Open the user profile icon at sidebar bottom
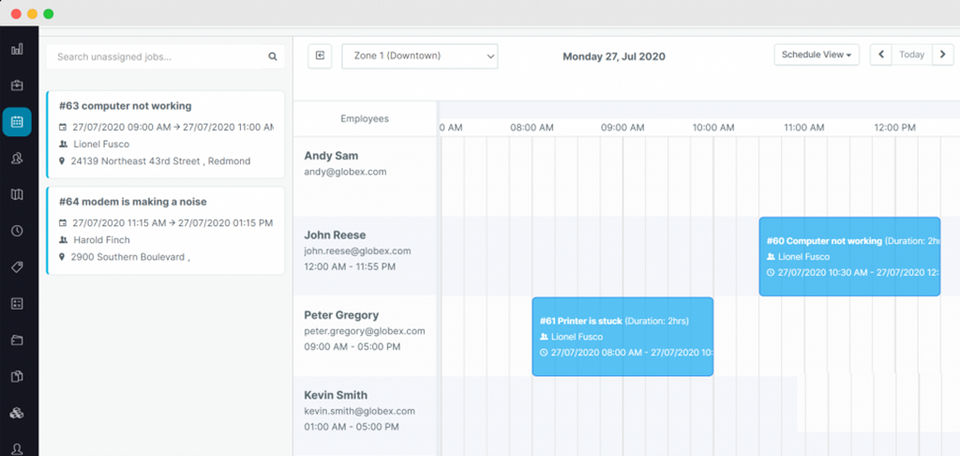Image resolution: width=960 pixels, height=456 pixels. [17, 449]
